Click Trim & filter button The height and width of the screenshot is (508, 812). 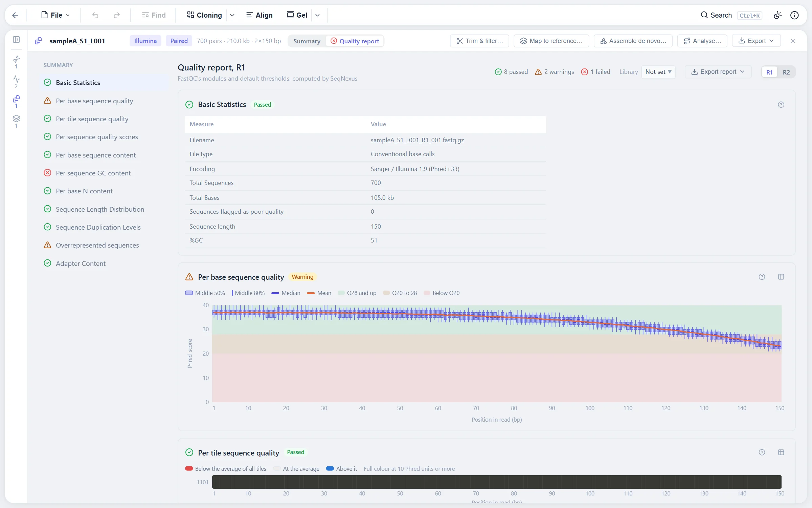coord(479,41)
